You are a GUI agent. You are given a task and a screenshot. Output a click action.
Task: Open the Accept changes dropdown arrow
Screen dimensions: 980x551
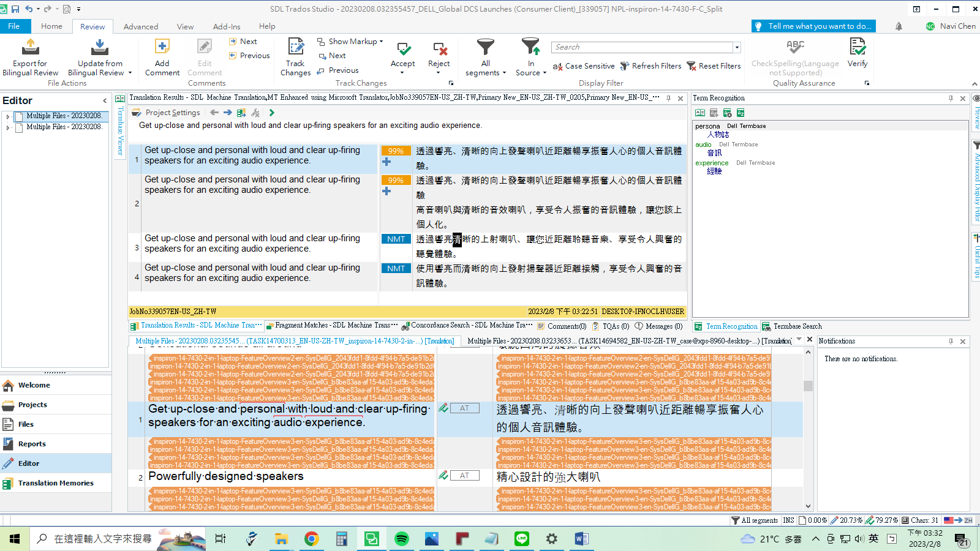(402, 73)
